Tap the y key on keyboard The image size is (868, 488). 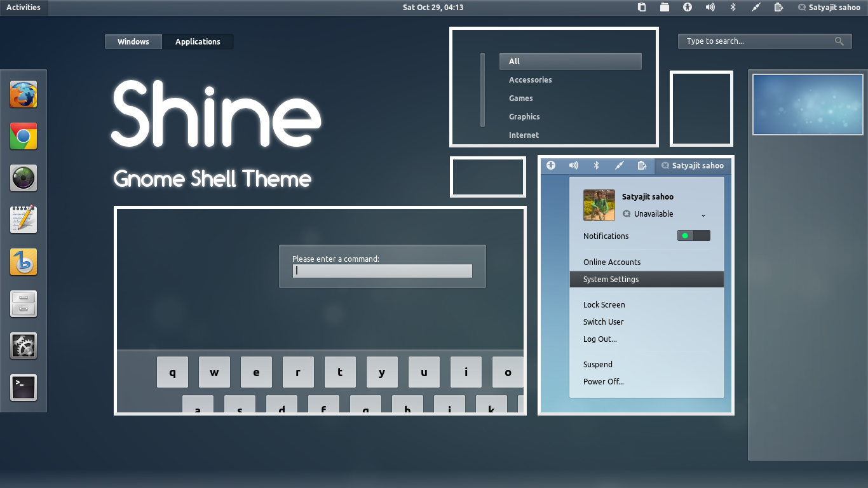[383, 372]
